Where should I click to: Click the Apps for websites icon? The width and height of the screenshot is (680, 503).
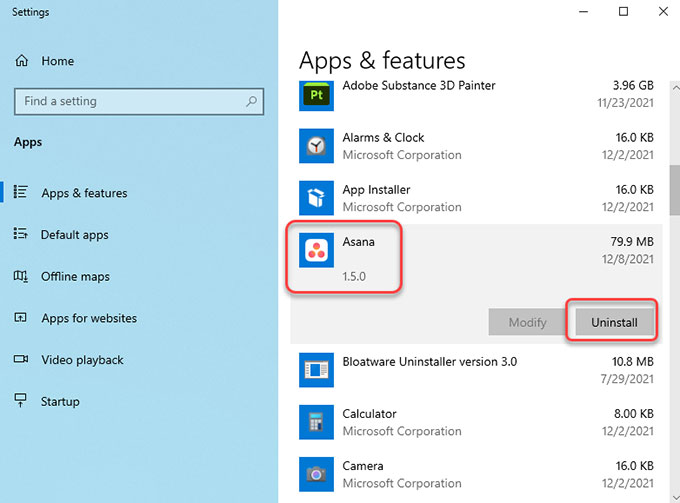[20, 317]
